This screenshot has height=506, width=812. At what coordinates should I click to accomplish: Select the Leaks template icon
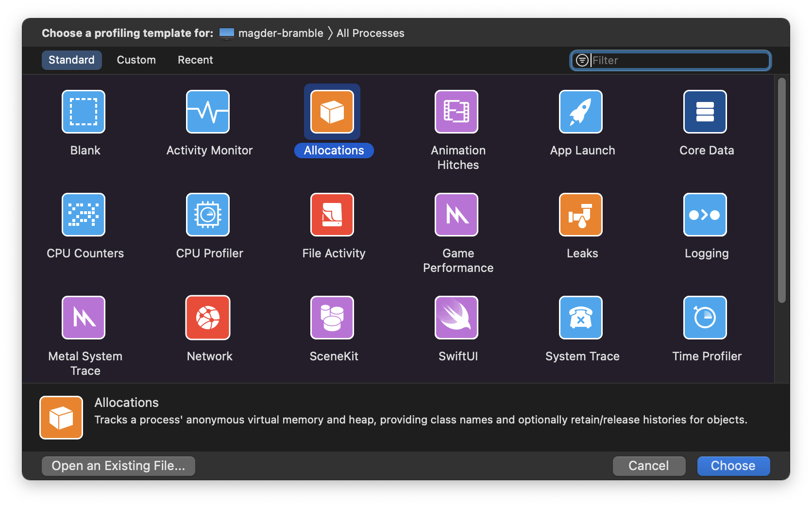(x=581, y=215)
